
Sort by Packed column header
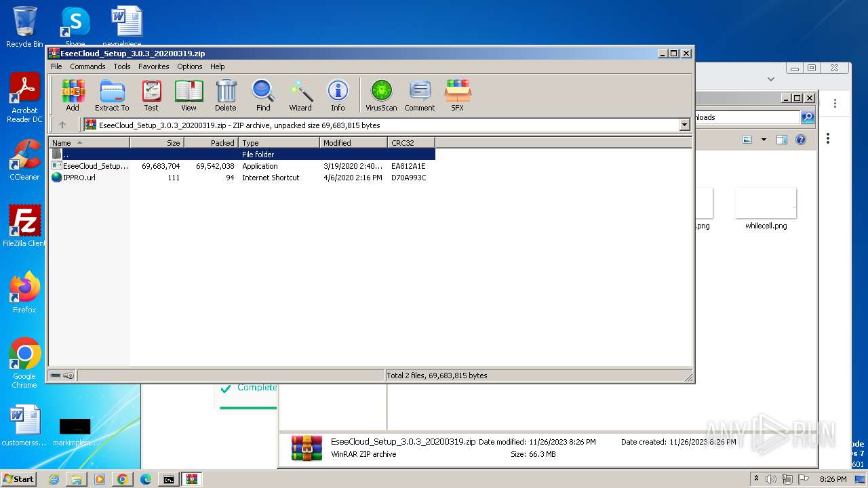coord(211,143)
